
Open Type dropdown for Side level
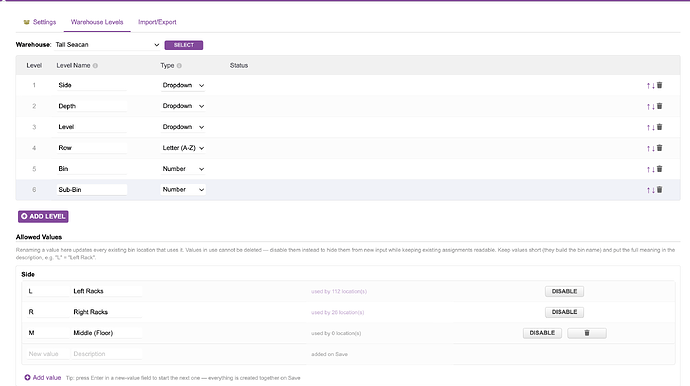tap(183, 85)
